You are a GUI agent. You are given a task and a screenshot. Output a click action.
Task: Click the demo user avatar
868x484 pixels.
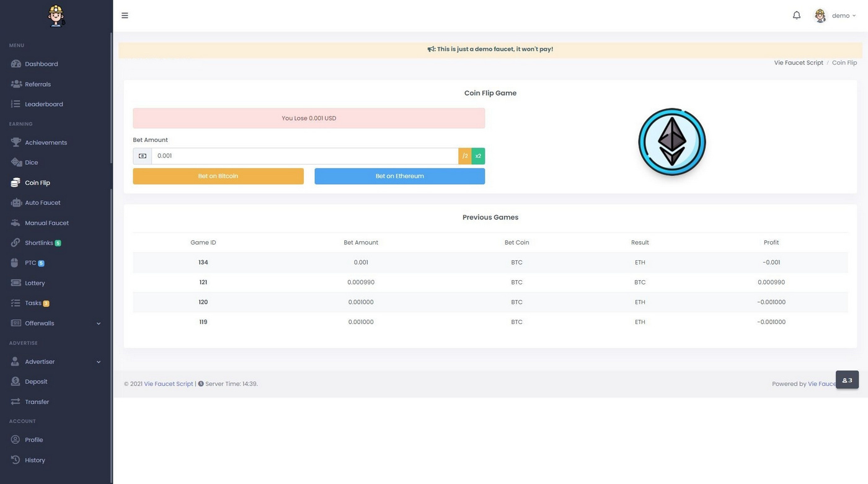point(820,15)
